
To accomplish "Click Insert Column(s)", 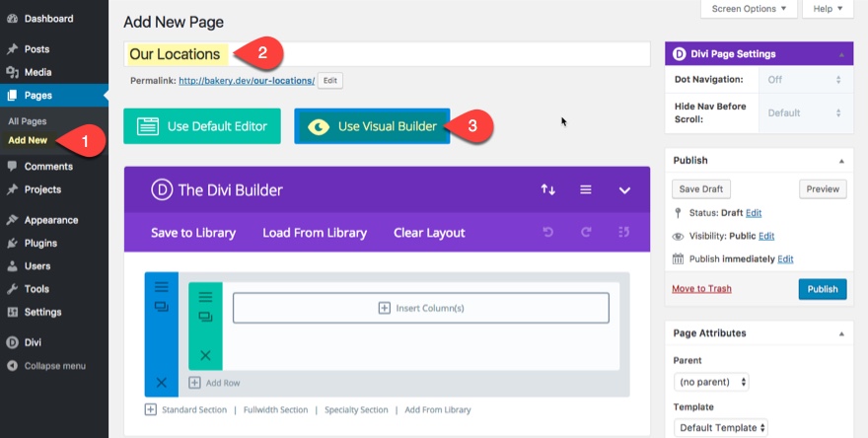I will [421, 308].
